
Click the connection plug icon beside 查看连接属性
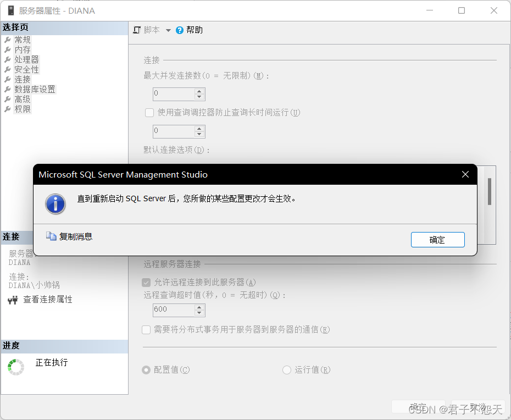point(13,300)
